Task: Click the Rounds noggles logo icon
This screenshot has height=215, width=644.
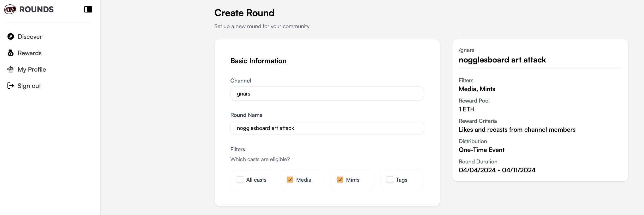Action: pyautogui.click(x=10, y=9)
